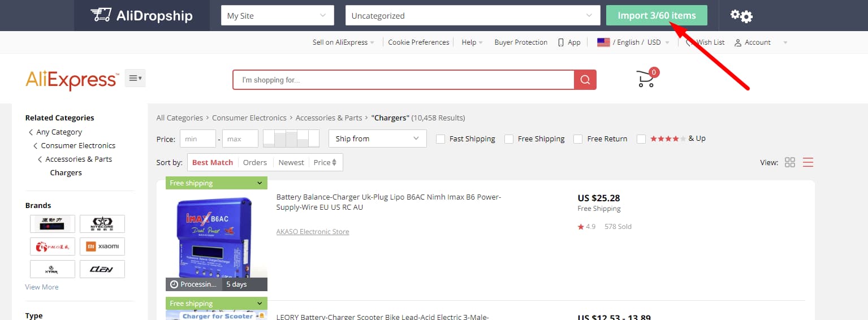868x320 pixels.
Task: Click the US $25.28 price
Action: [x=599, y=198]
